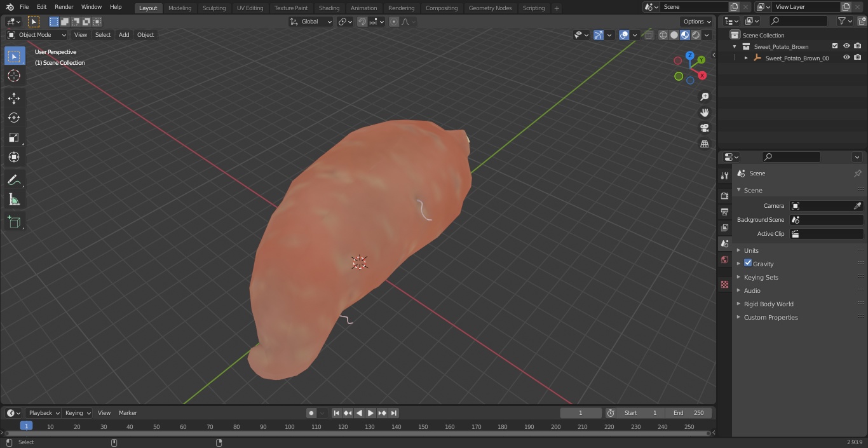The height and width of the screenshot is (448, 868).
Task: Select the Cursor tool
Action: click(x=14, y=76)
